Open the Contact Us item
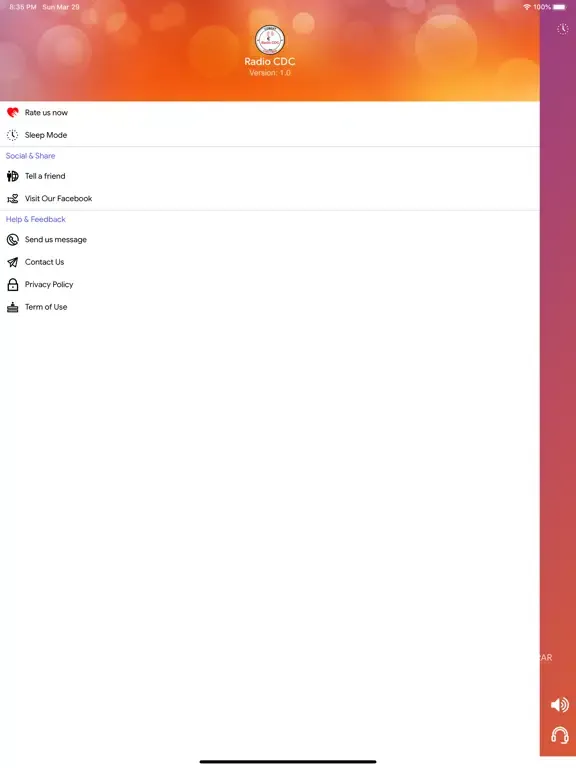Screen dimensions: 576x768 click(270, 262)
